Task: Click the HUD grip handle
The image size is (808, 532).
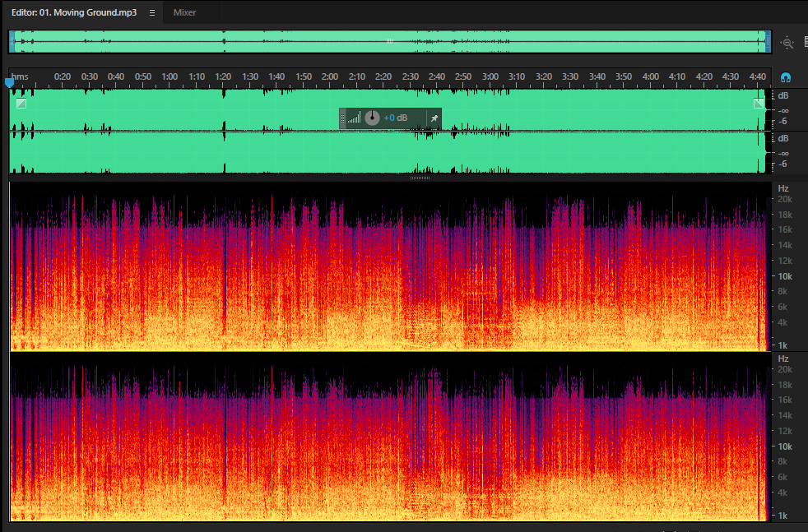Action: click(342, 118)
